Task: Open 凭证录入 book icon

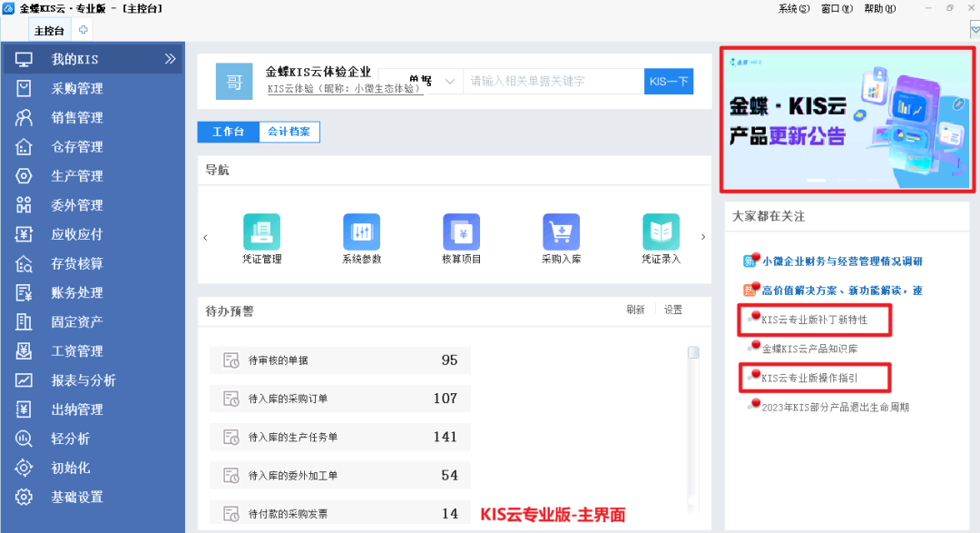Action: pos(661,232)
